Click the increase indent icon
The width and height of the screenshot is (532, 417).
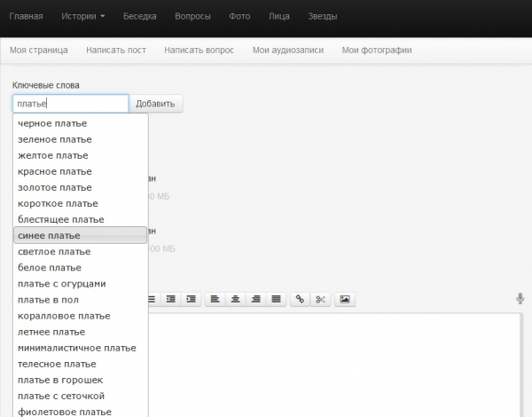pyautogui.click(x=191, y=299)
